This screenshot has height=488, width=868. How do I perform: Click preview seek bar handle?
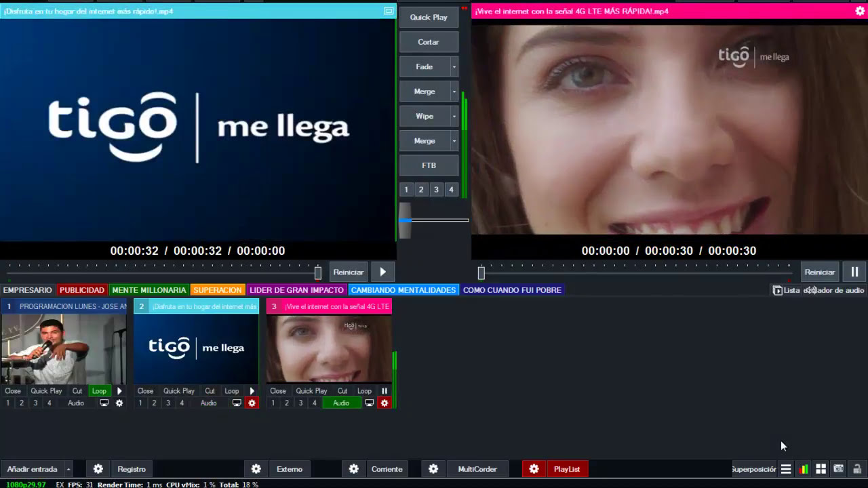[x=318, y=272]
